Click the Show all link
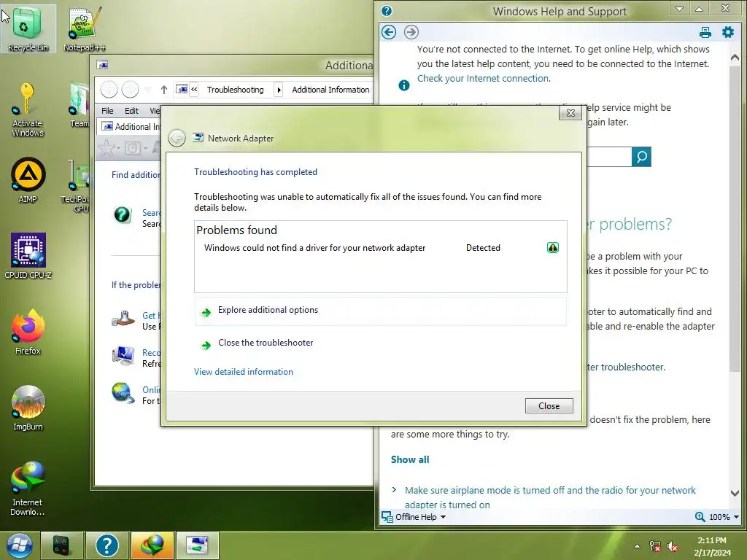Viewport: 747px width, 560px height. coord(410,459)
